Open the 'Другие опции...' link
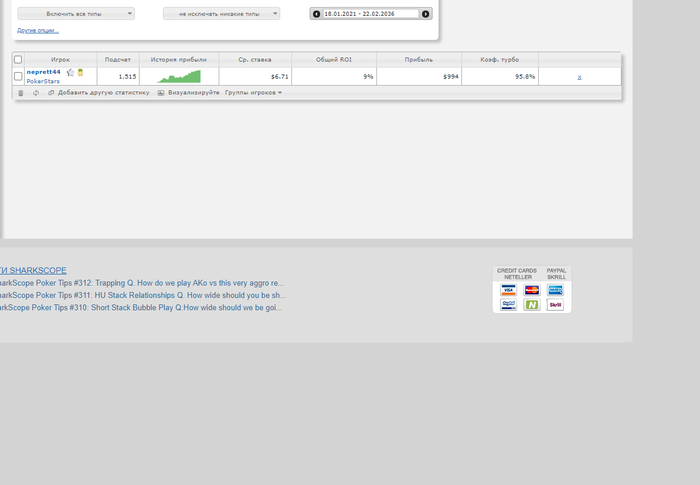This screenshot has width=700, height=485. (38, 30)
